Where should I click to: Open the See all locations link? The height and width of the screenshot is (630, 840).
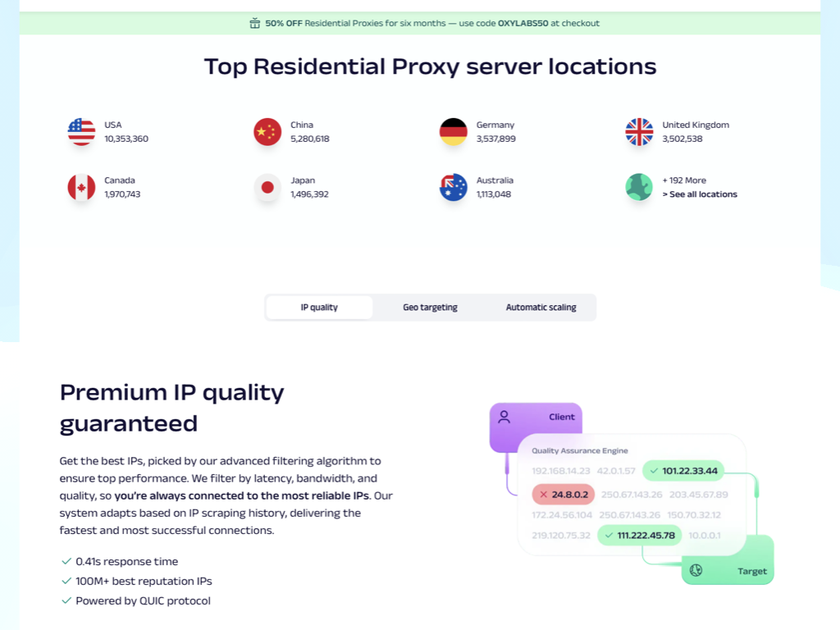700,194
